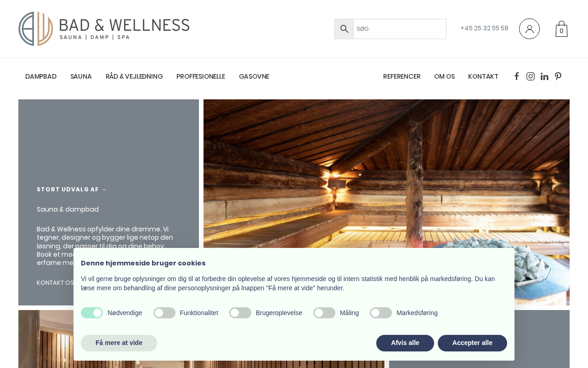Visit the Facebook page icon

[x=516, y=76]
